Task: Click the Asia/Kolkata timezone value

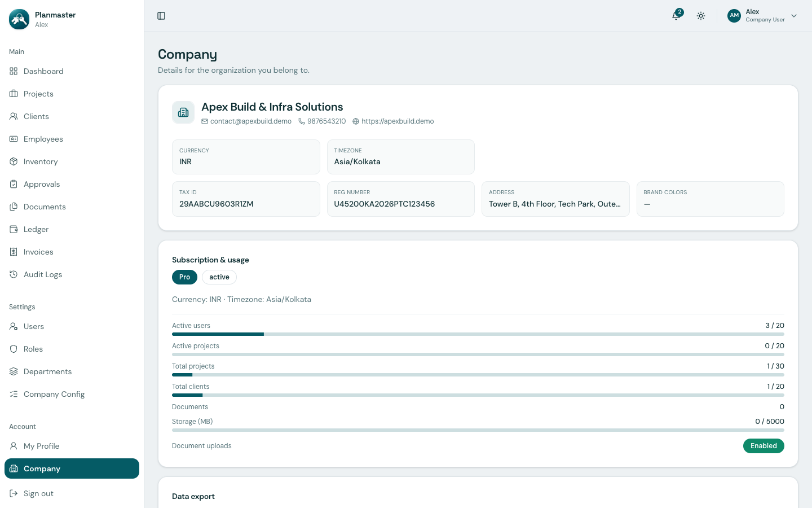Action: click(358, 161)
